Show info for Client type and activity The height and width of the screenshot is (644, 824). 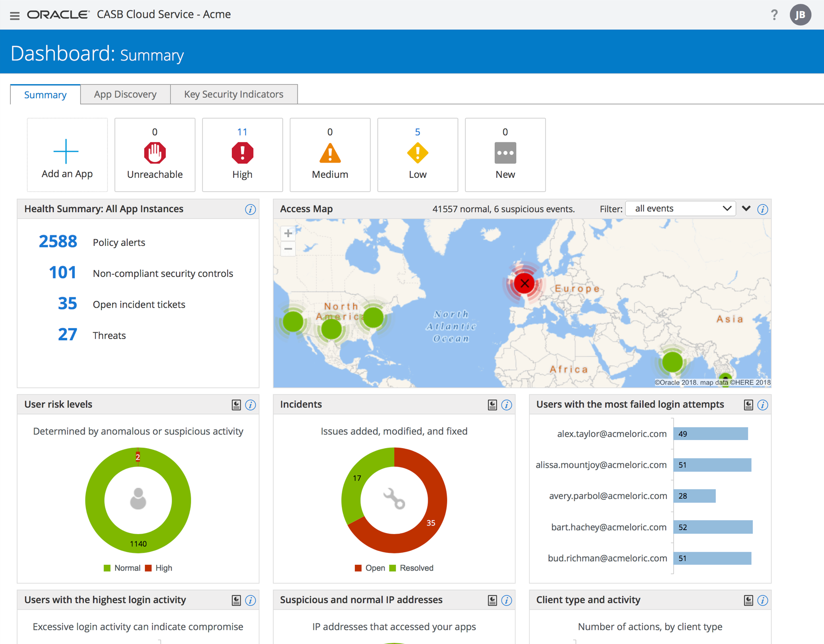click(762, 600)
